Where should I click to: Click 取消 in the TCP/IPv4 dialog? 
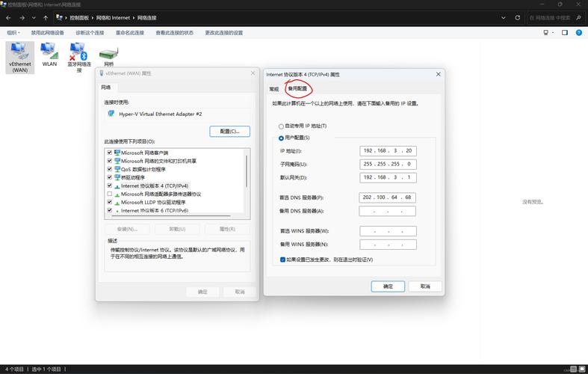(425, 286)
